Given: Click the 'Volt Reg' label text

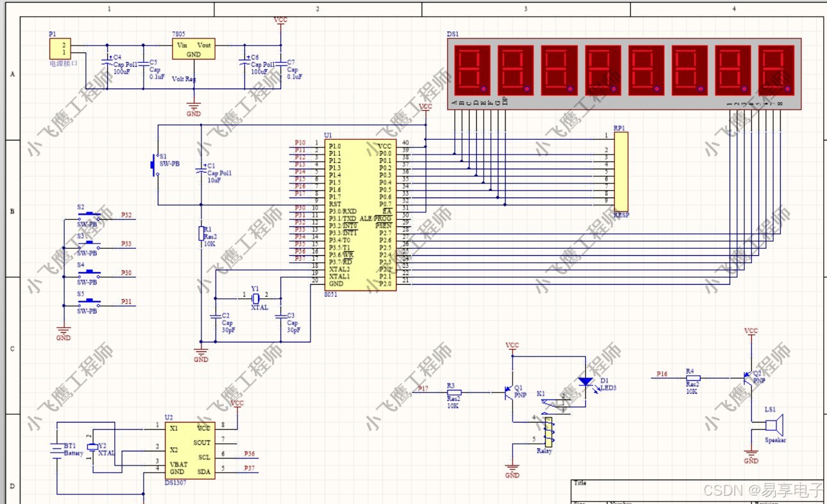Looking at the screenshot, I should coord(184,80).
